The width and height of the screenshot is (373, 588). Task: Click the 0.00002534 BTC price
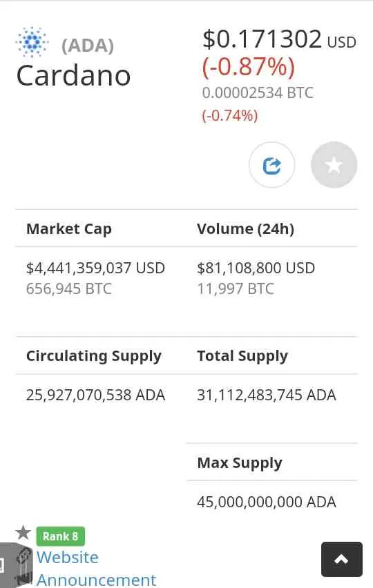(258, 93)
